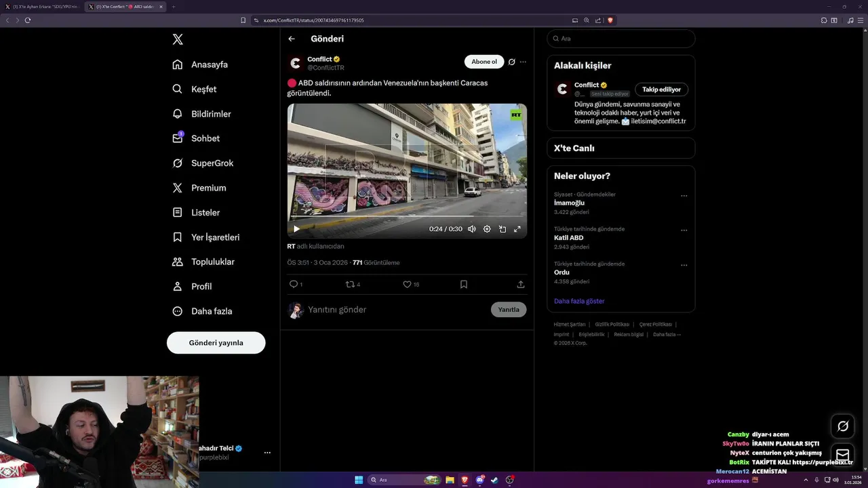
Task: Open floating messages envelope button
Action: 843,454
